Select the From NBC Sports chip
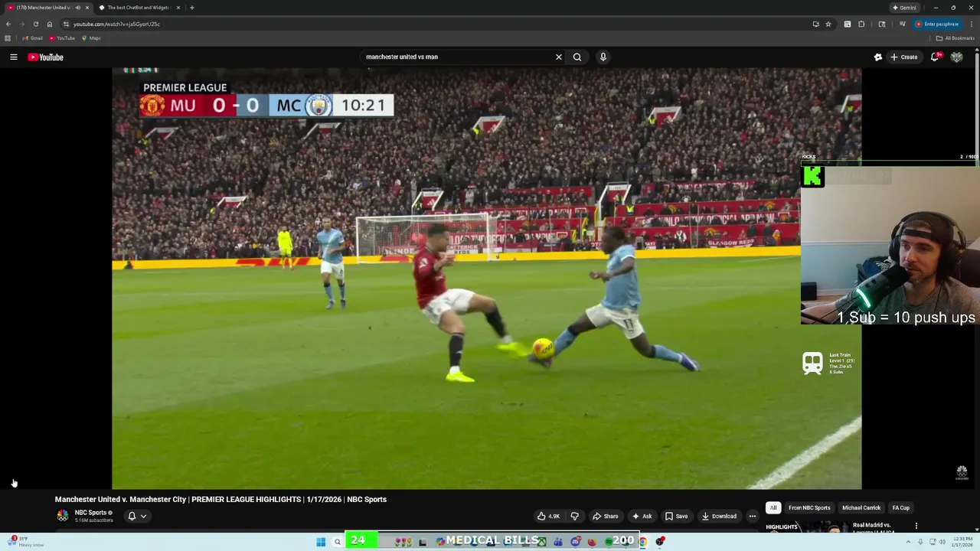 (809, 508)
